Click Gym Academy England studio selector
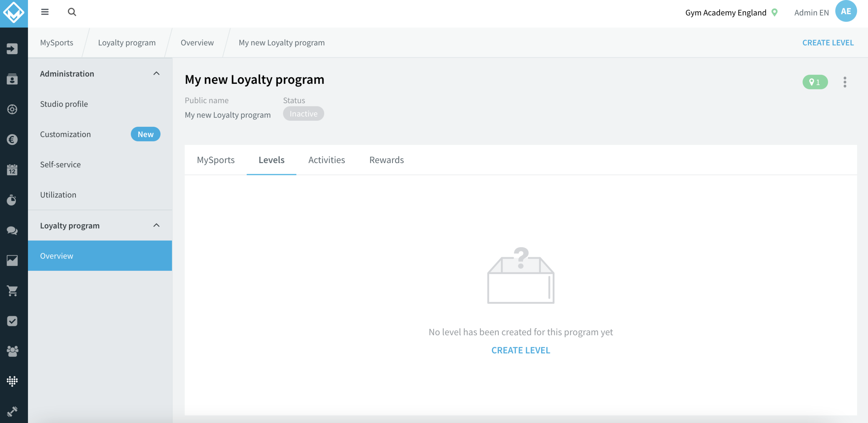Viewport: 868px width, 423px height. coord(725,12)
